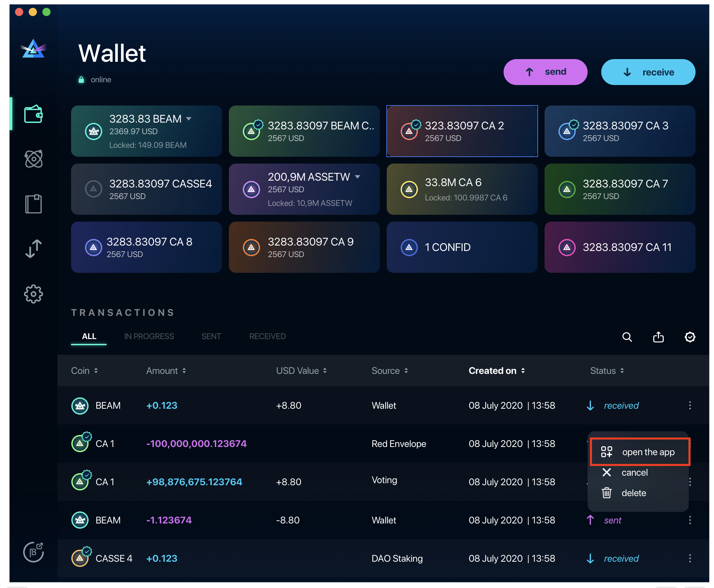Open the three-dot menu on the BEAM received row

[690, 406]
